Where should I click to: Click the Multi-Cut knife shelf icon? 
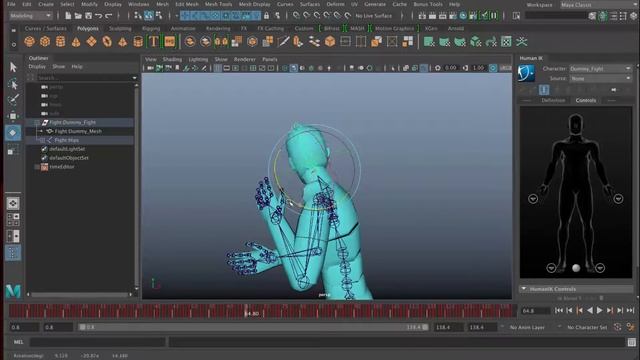click(283, 41)
